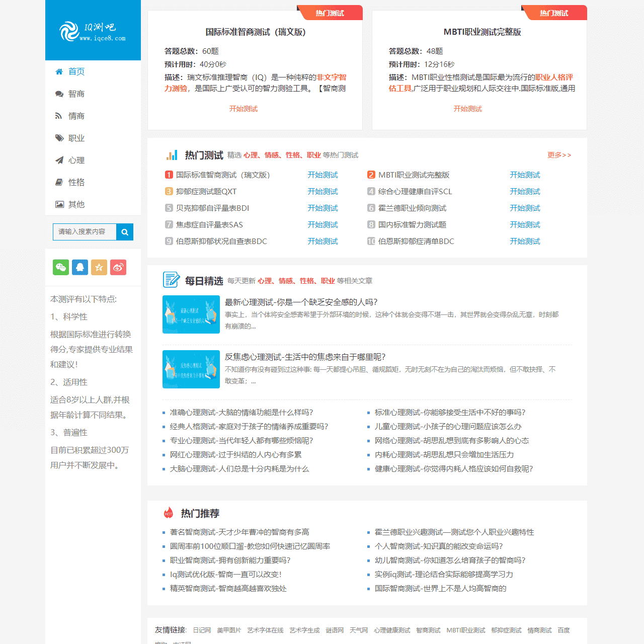
Task: Click the blue QQ penguin share icon
Action: click(x=80, y=267)
